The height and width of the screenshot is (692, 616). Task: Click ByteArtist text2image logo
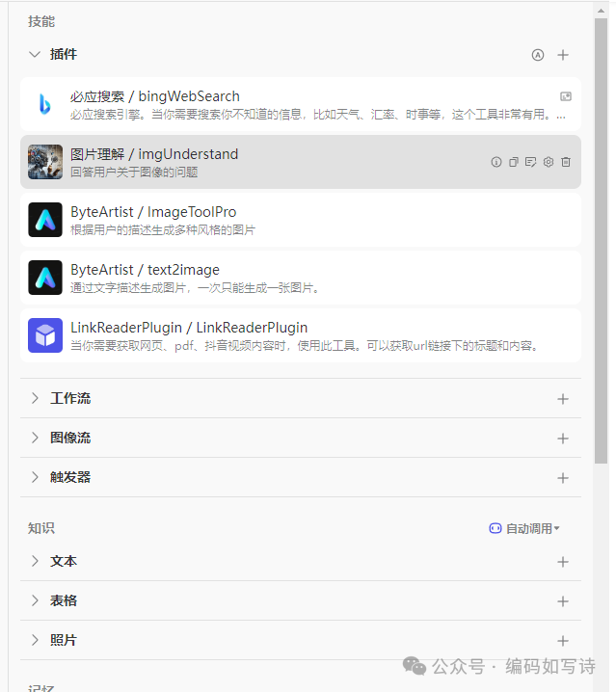45,278
